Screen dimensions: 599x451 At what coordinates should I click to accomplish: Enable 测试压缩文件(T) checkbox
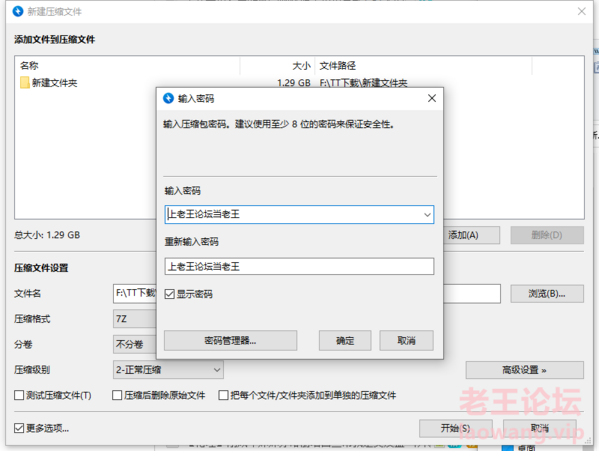pos(19,395)
